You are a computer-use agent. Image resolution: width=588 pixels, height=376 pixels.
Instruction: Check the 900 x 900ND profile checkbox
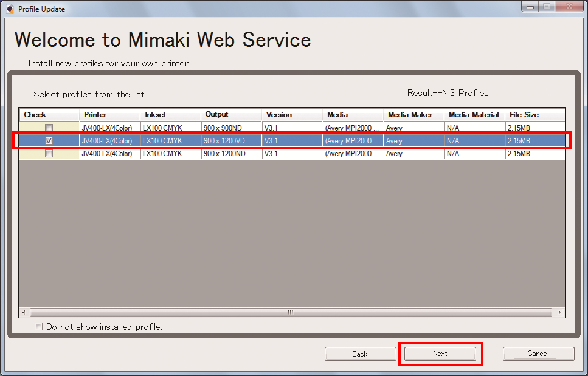[49, 128]
